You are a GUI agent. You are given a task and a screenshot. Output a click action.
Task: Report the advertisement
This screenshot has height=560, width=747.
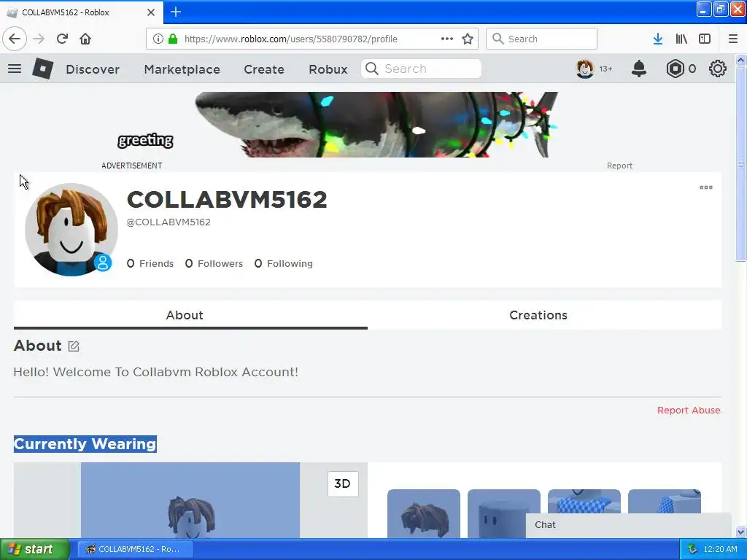point(619,166)
